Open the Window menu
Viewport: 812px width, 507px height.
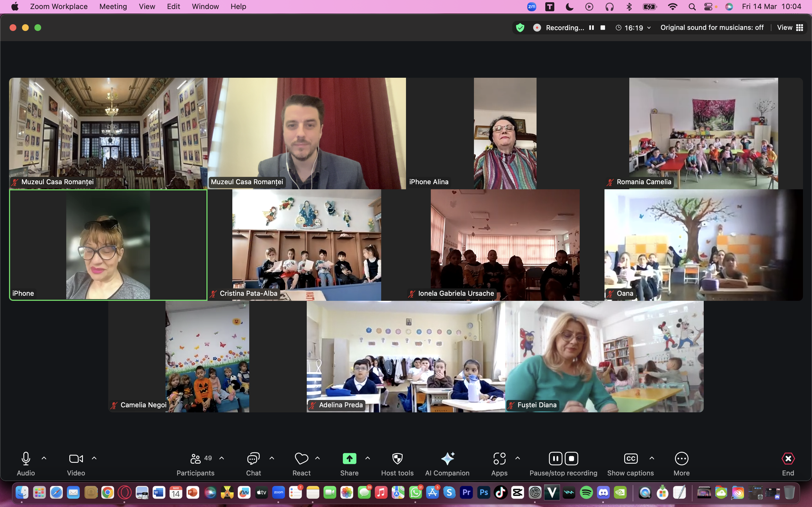205,6
